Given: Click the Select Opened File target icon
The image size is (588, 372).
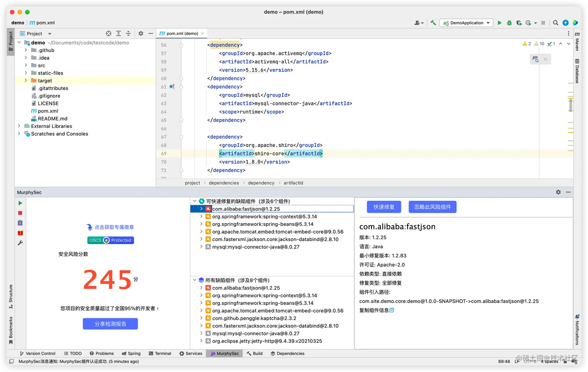Looking at the screenshot, I should click(x=108, y=33).
